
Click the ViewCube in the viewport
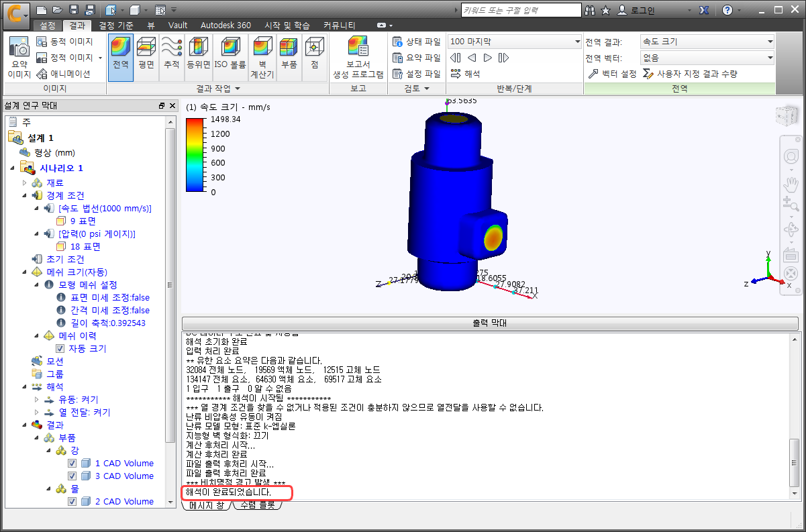tap(787, 116)
